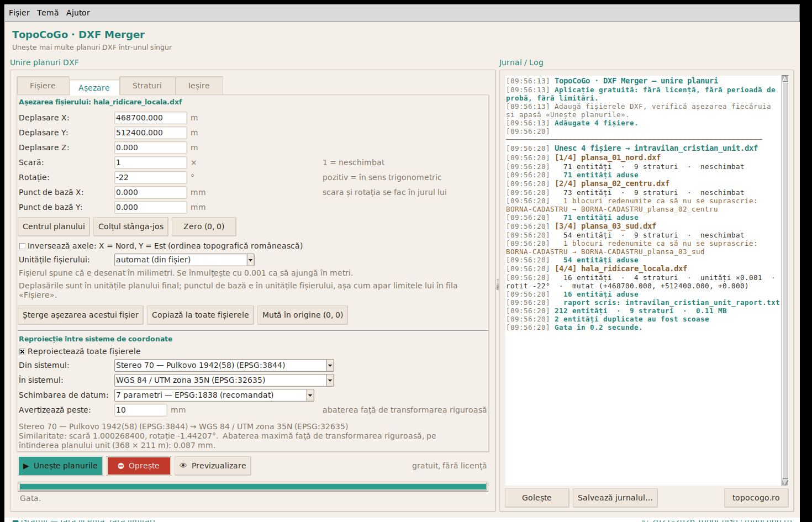Click the Salvează jurnalul button
The image size is (812, 522).
[x=615, y=498]
